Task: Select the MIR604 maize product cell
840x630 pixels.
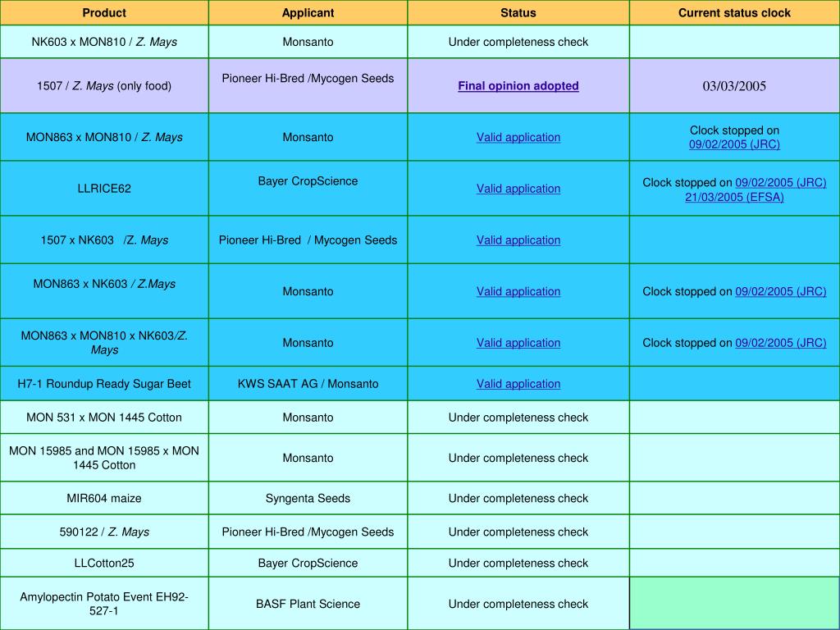Action: click(x=104, y=499)
